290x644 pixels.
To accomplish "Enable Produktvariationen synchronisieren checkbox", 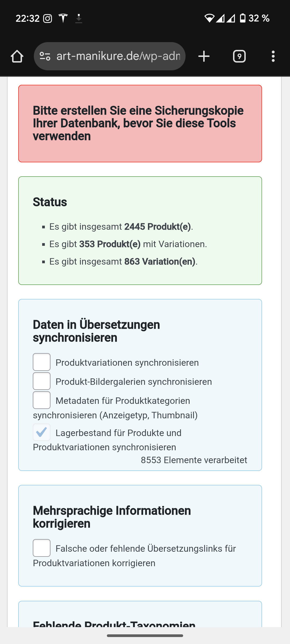I will (x=42, y=362).
